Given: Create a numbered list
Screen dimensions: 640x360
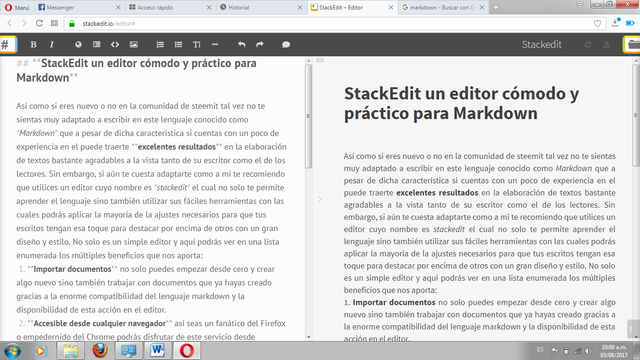Looking at the screenshot, I should 160,44.
